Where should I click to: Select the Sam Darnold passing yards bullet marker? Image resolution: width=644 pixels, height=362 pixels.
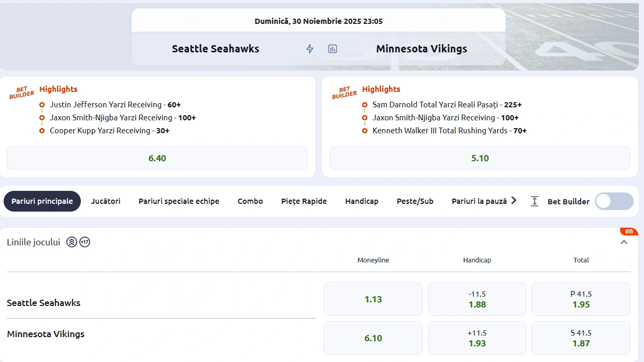tap(364, 104)
